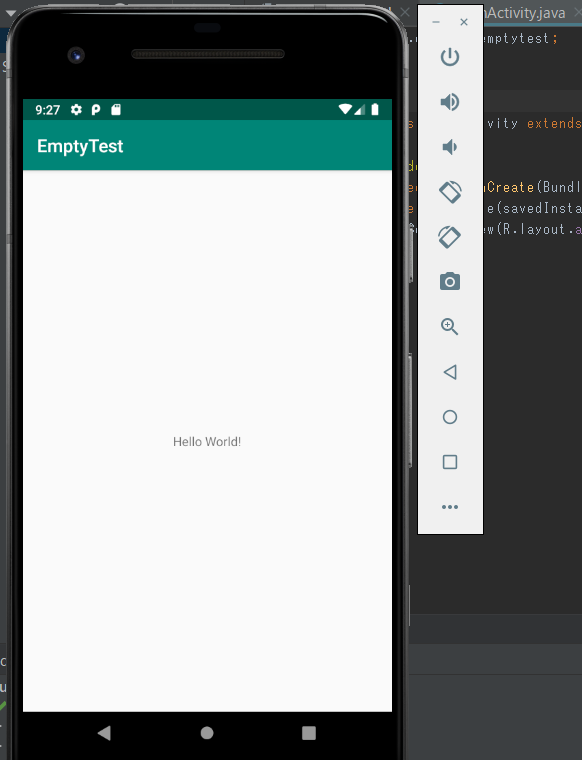The width and height of the screenshot is (582, 760).
Task: Click the savedInsta code line in the editor
Action: (x=533, y=208)
